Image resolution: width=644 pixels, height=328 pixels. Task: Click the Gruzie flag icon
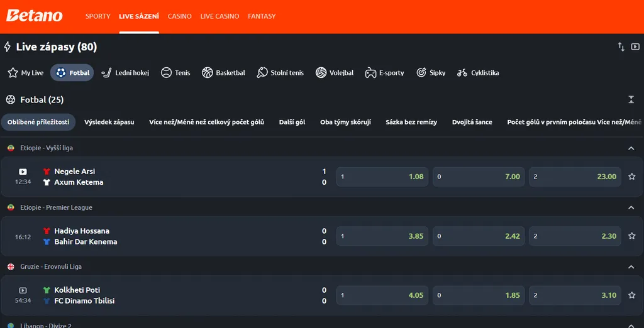point(11,267)
